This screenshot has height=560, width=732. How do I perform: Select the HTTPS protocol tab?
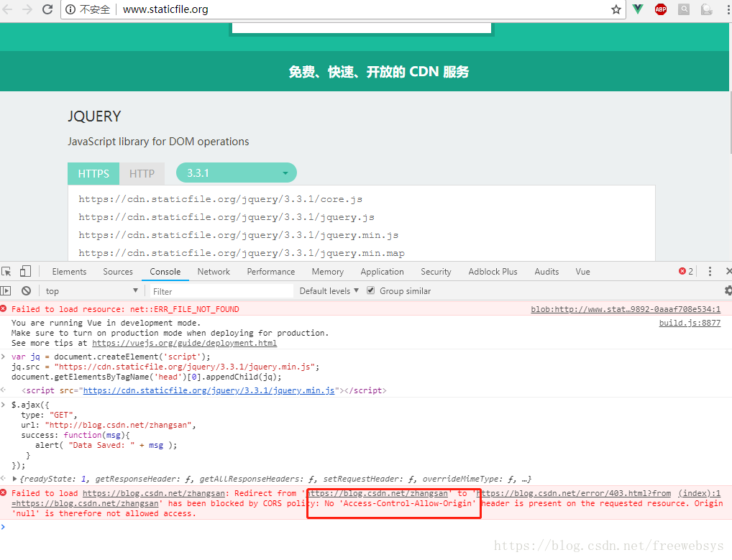pyautogui.click(x=93, y=173)
